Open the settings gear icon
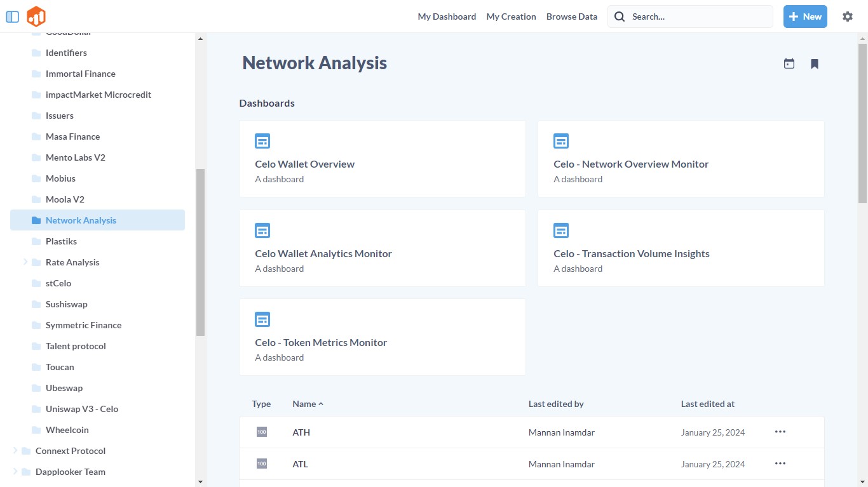Viewport: 868px width, 487px height. point(847,17)
